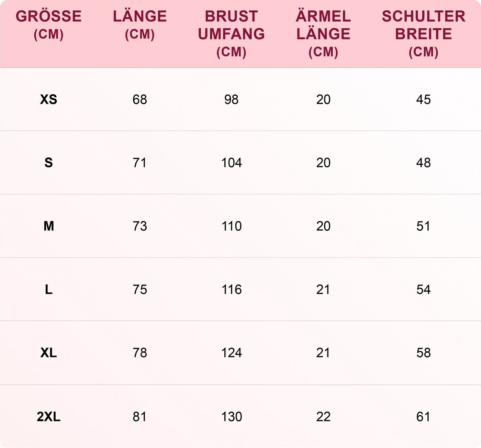Select the XS size row label
Image resolution: width=481 pixels, height=448 pixels.
point(48,99)
